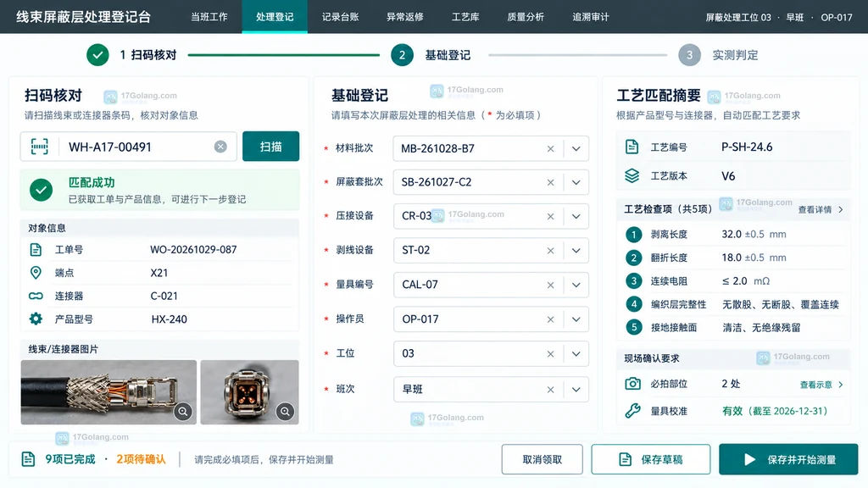Viewport: 868px width, 488px height.
Task: Click the 端点 location pin icon
Action: pos(36,273)
